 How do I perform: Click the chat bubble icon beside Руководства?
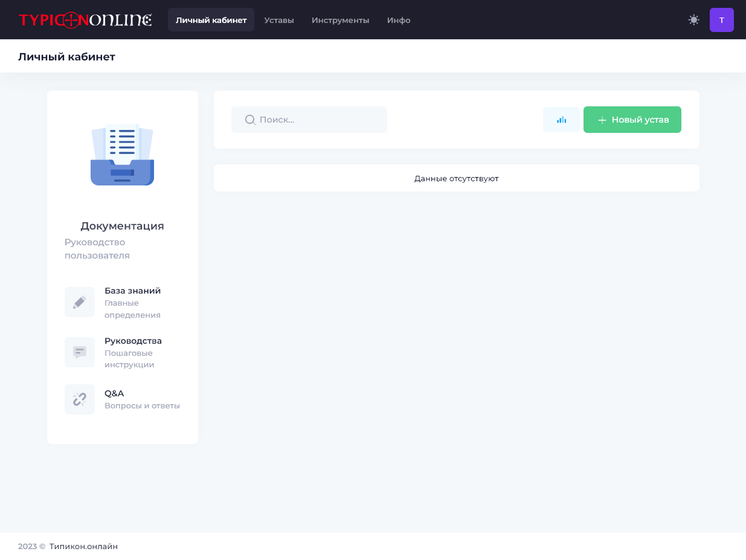click(x=80, y=352)
